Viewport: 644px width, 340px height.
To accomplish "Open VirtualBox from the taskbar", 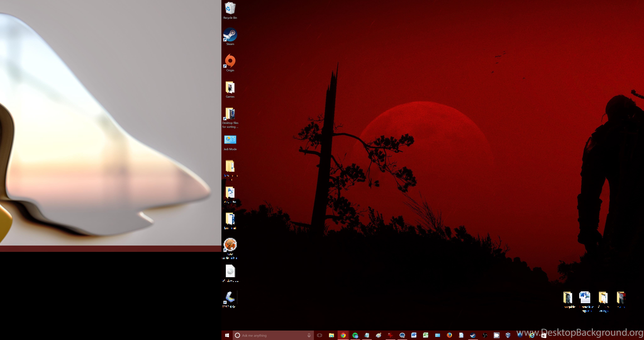I will click(x=508, y=335).
